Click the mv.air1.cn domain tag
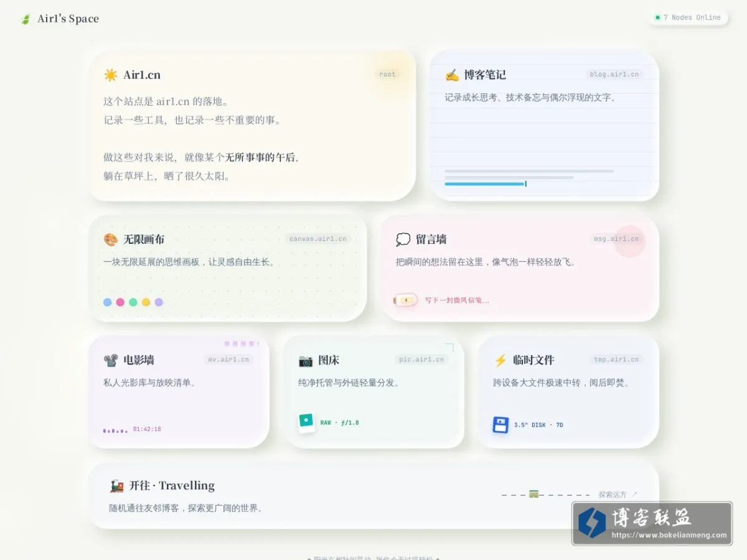This screenshot has width=747, height=560. pos(228,359)
